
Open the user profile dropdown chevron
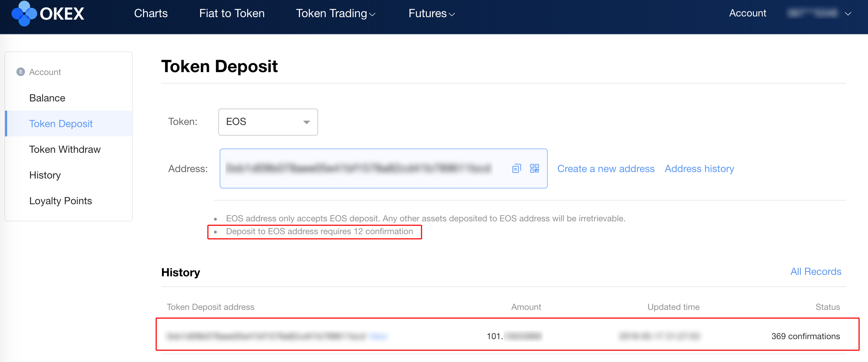pyautogui.click(x=848, y=14)
